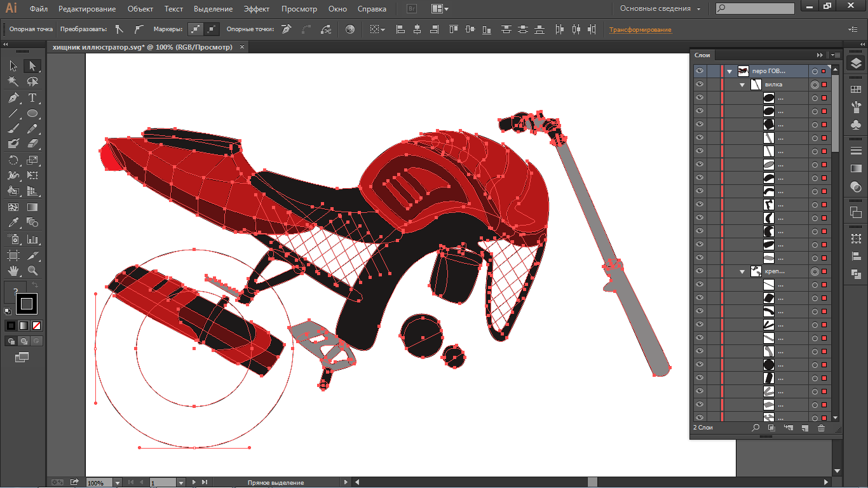
Task: Select the Direct Selection tool
Action: [x=32, y=66]
